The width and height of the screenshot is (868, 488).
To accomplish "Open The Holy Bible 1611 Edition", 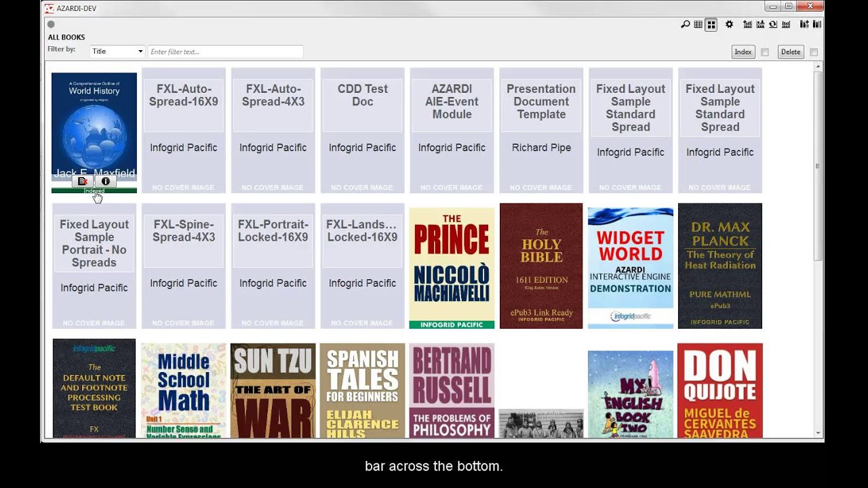I will tap(541, 266).
